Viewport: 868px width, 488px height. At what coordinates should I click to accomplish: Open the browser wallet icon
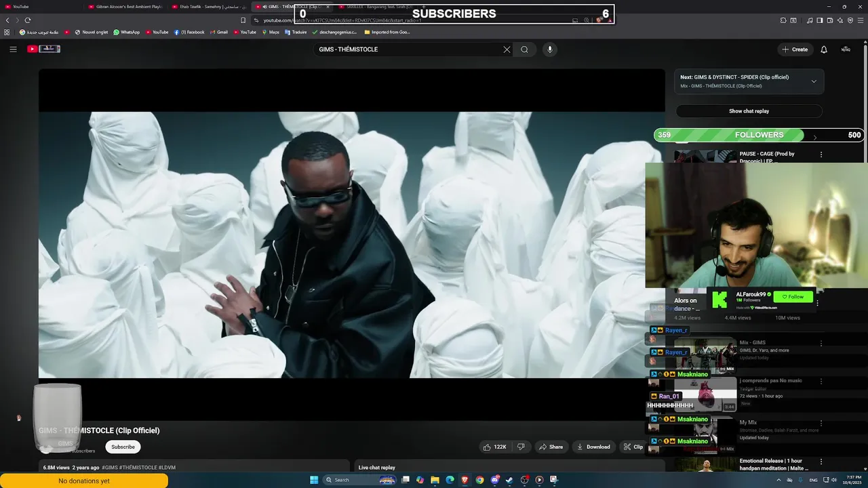click(x=830, y=20)
